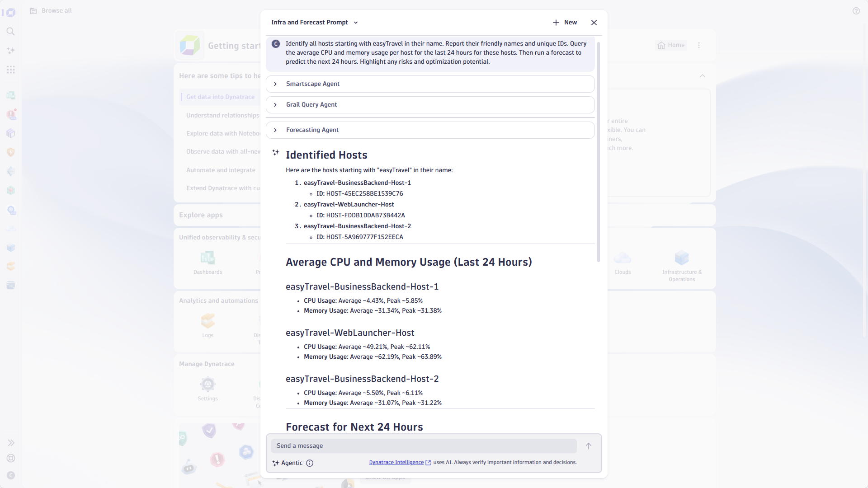
Task: Open the apps grid icon in the sidebar
Action: pyautogui.click(x=11, y=70)
